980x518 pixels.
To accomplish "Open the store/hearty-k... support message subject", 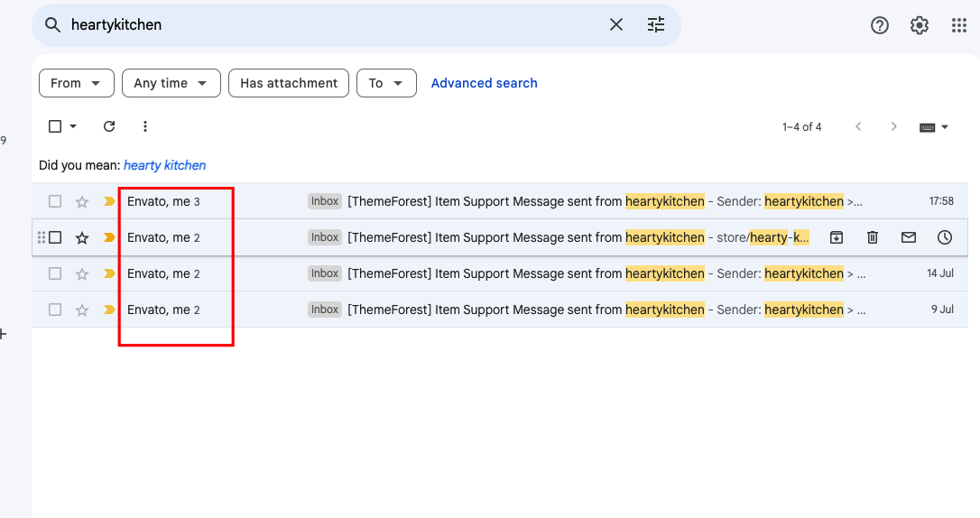I will coord(578,237).
